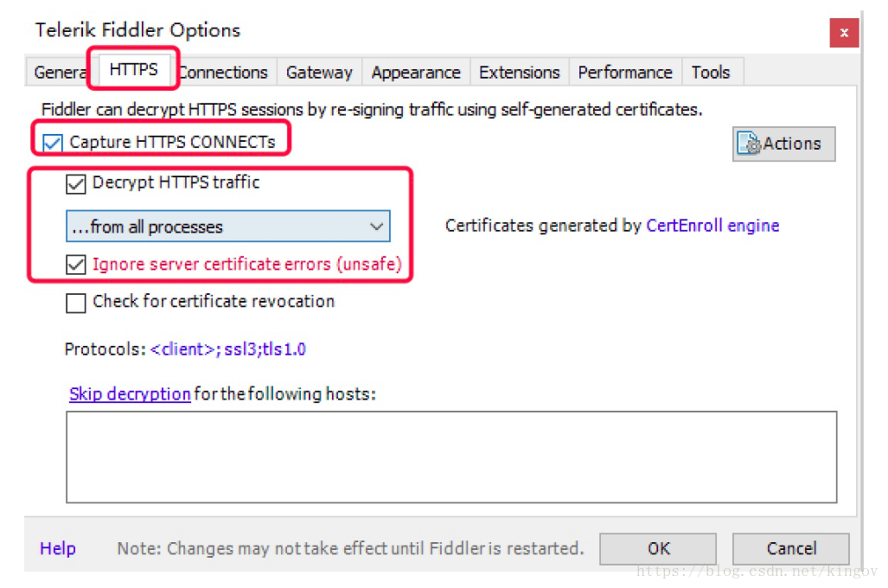Switch to the General tab
The width and height of the screenshot is (888, 588).
(x=60, y=73)
